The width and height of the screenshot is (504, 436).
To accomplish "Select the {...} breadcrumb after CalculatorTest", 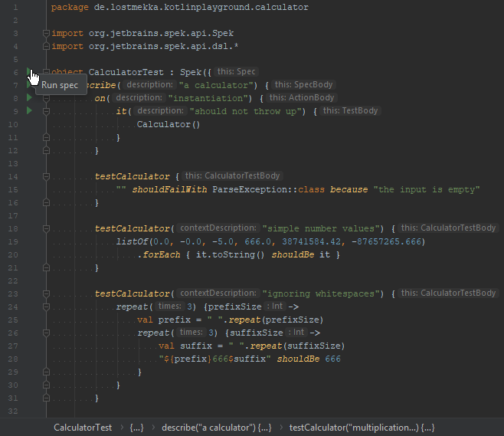I will (x=136, y=428).
